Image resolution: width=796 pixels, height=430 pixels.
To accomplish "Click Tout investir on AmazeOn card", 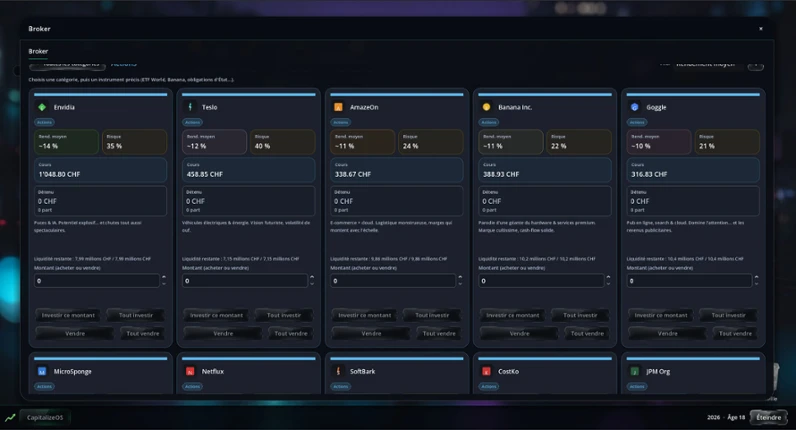I will point(432,315).
